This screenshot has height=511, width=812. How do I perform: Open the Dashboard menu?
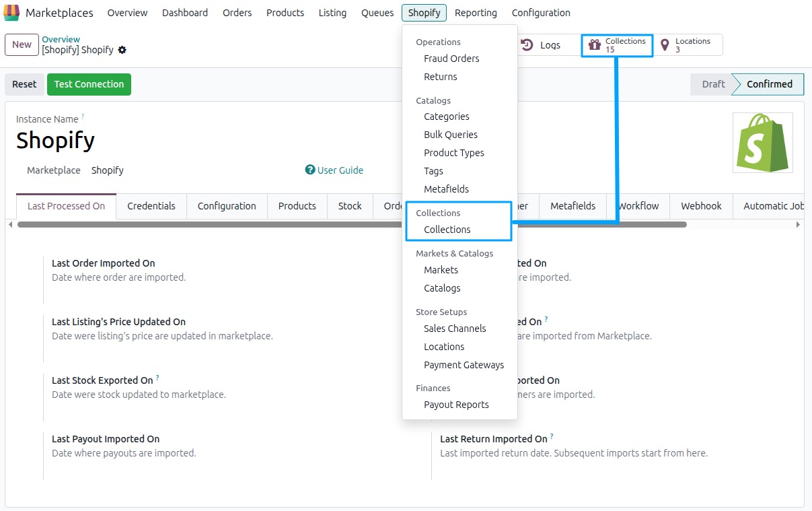point(185,13)
